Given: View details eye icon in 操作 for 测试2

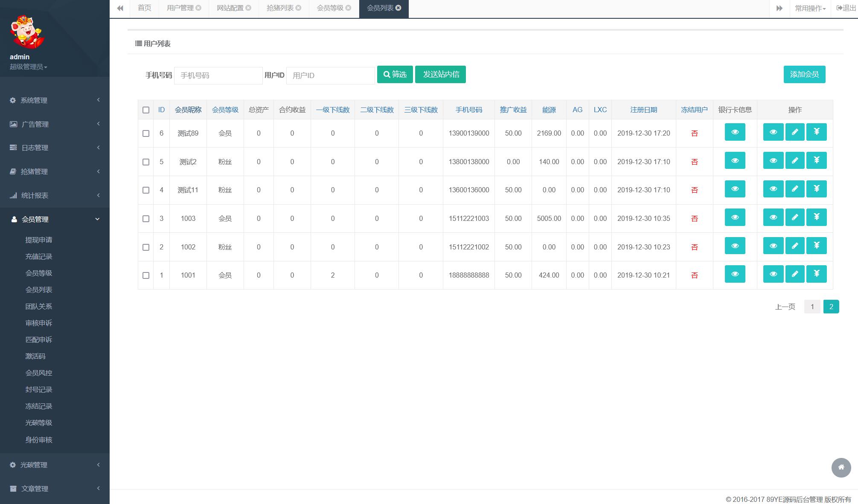Looking at the screenshot, I should [773, 161].
